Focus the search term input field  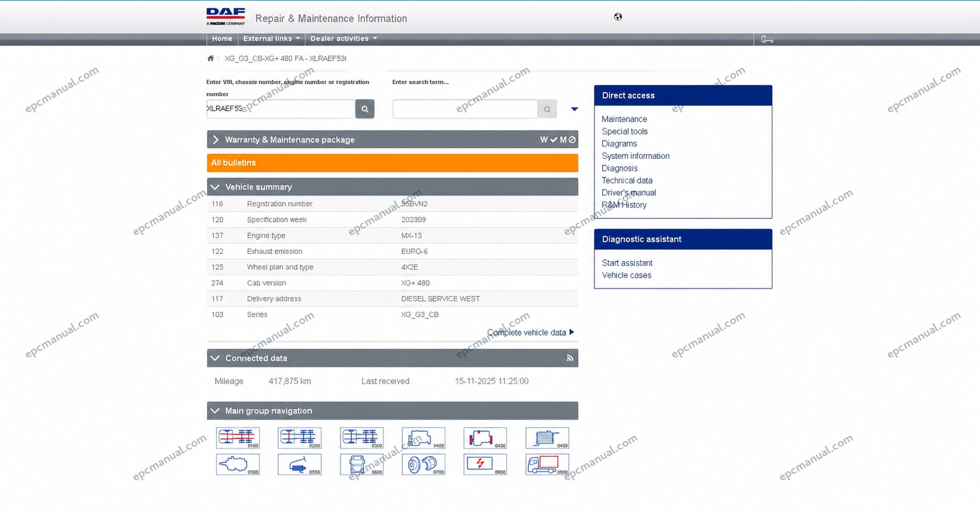point(465,109)
